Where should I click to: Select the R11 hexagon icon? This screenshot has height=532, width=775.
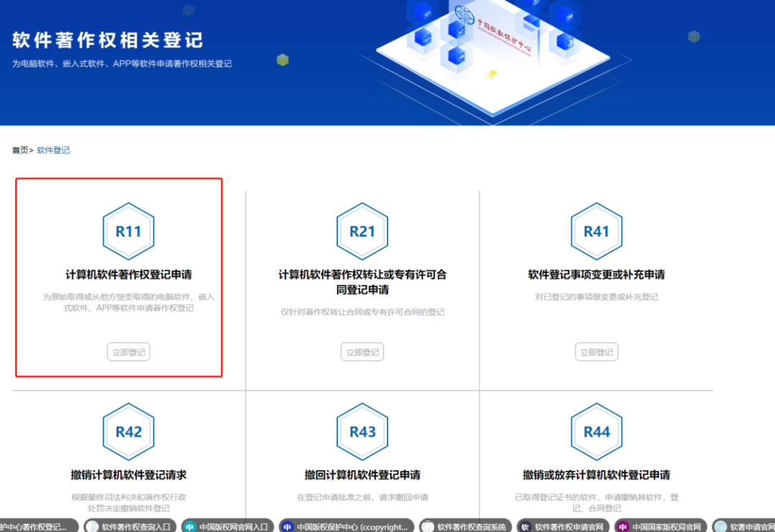coord(128,231)
